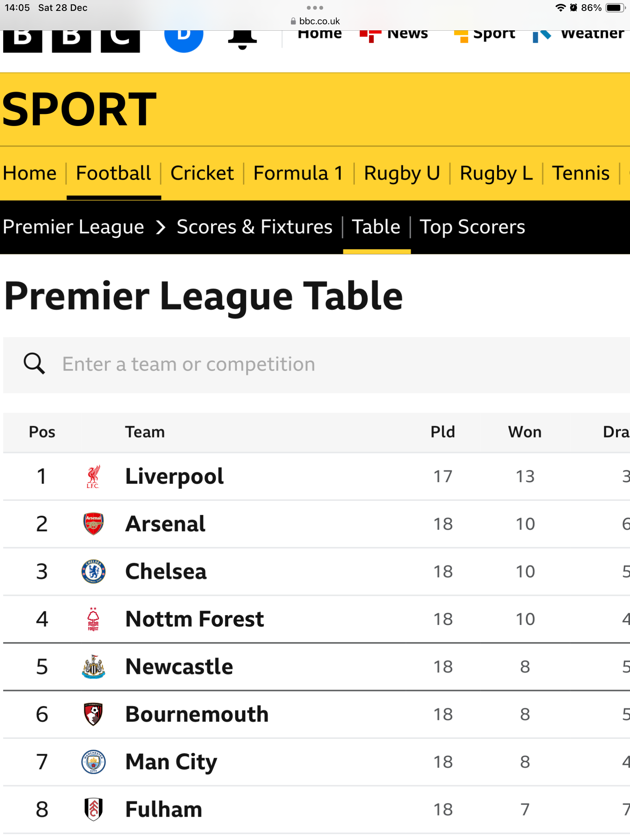Open the Bournemouth team page
The image size is (630, 840).
(x=197, y=714)
